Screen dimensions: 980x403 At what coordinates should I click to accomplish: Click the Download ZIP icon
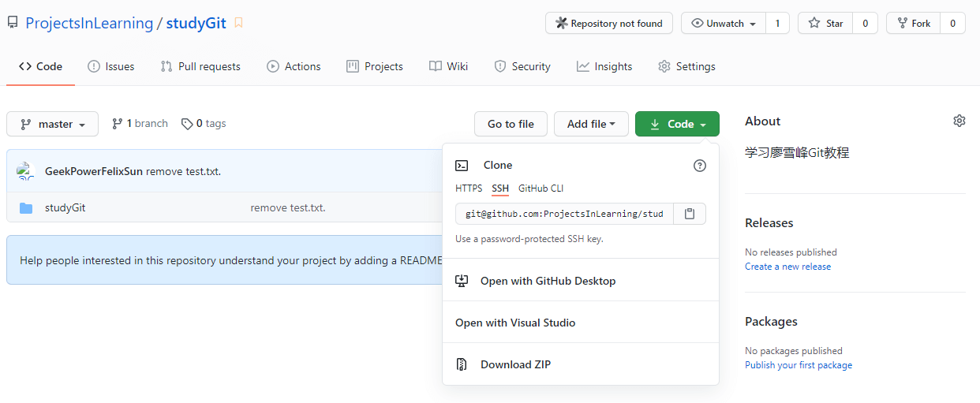pos(462,364)
